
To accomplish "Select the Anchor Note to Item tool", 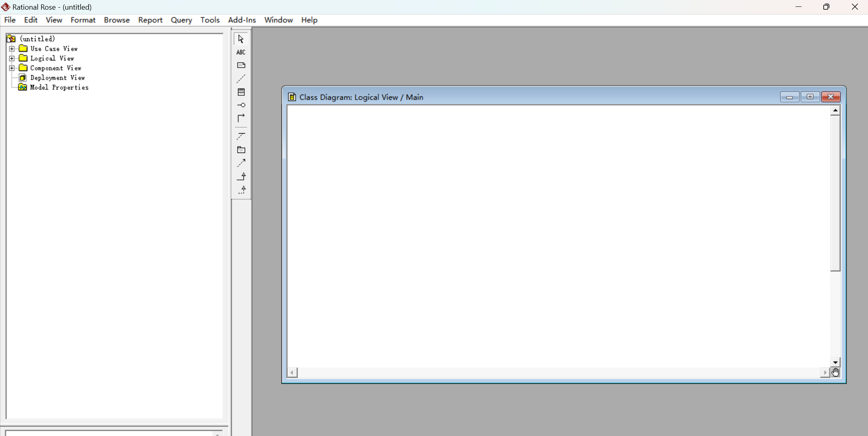I will pos(241,79).
